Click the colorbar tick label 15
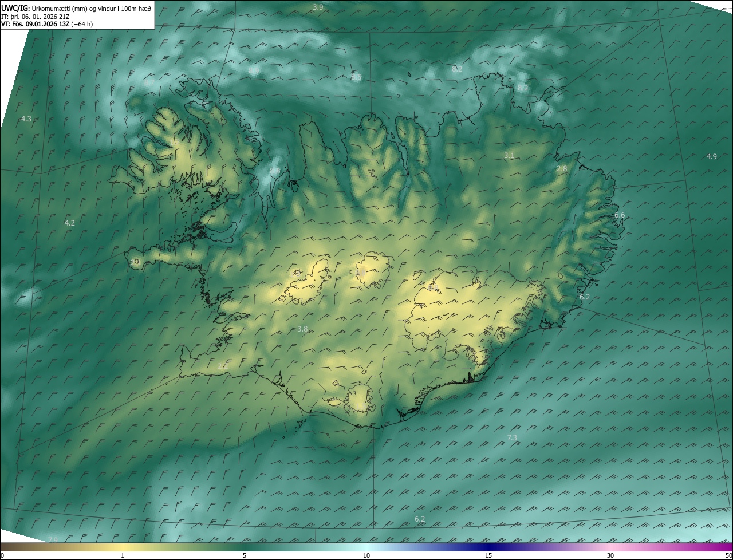 (488, 555)
